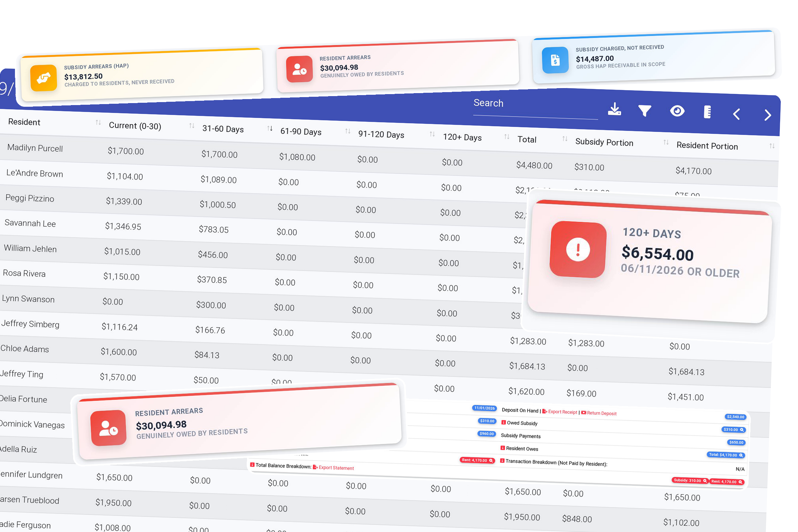Open the Subsidy Arrears (HAP) $13,812.50 card

tap(142, 75)
